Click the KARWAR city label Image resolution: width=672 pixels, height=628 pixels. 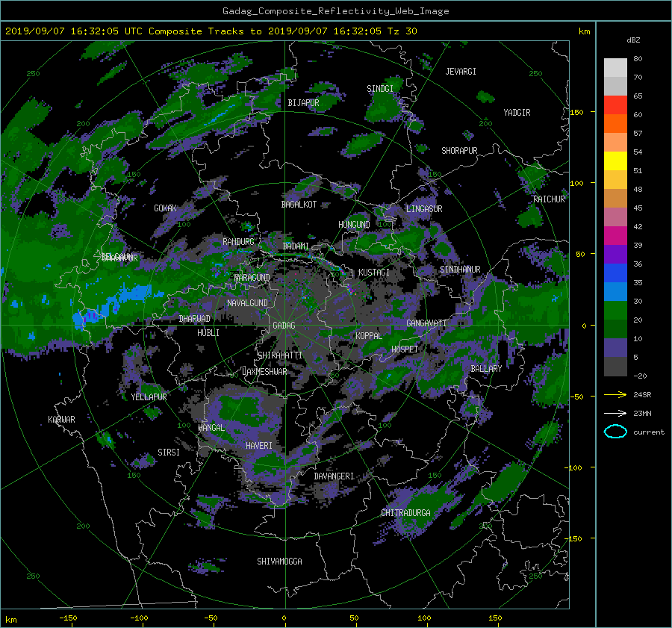[x=61, y=420]
